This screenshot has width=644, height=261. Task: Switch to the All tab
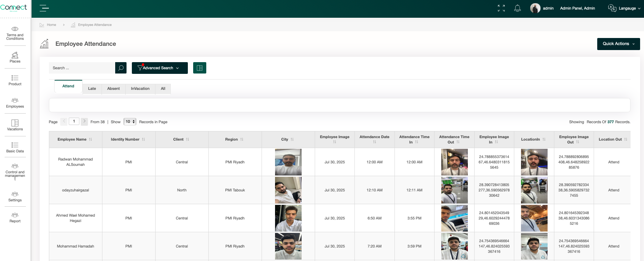[x=163, y=89]
